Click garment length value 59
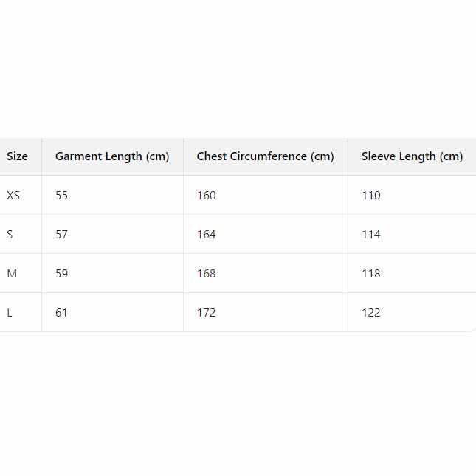476x476 pixels. (x=61, y=274)
